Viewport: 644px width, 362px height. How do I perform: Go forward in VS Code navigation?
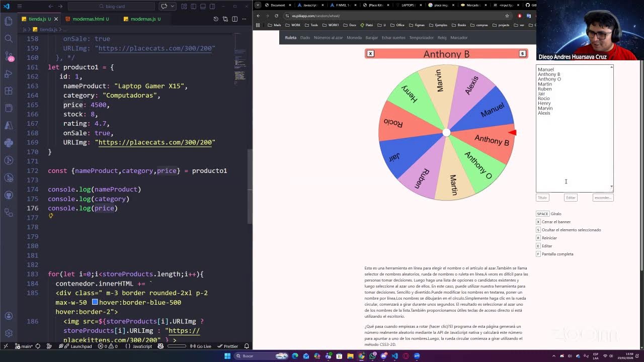[x=61, y=6]
